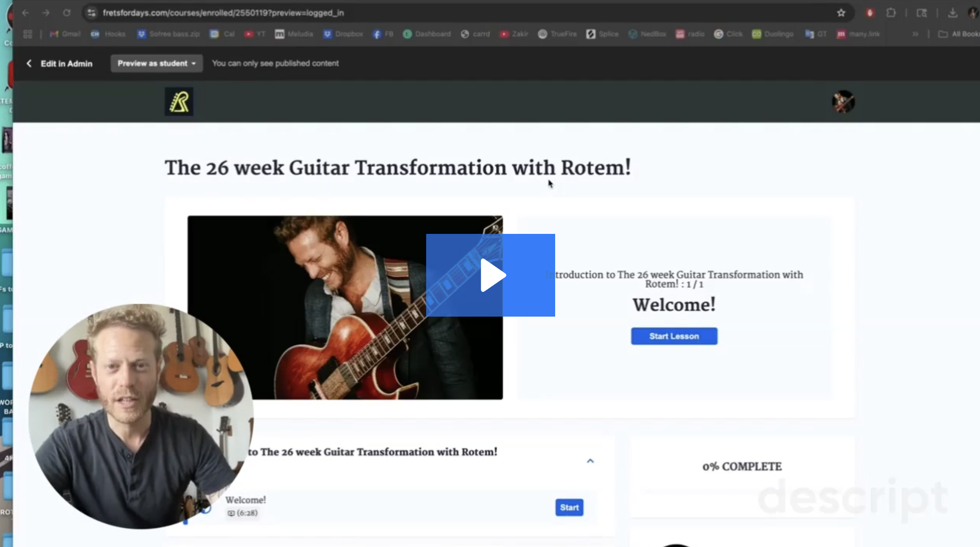Viewport: 980px width, 547px height.
Task: Open the TrueFire bookmark
Action: [x=557, y=34]
